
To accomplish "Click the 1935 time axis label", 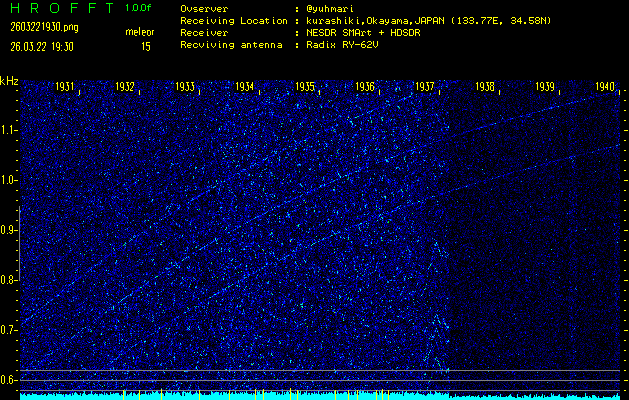I will point(305,87).
